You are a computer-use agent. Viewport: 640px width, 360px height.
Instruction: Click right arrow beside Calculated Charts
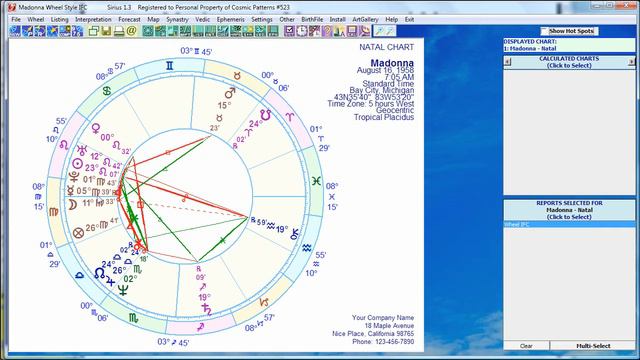632,62
